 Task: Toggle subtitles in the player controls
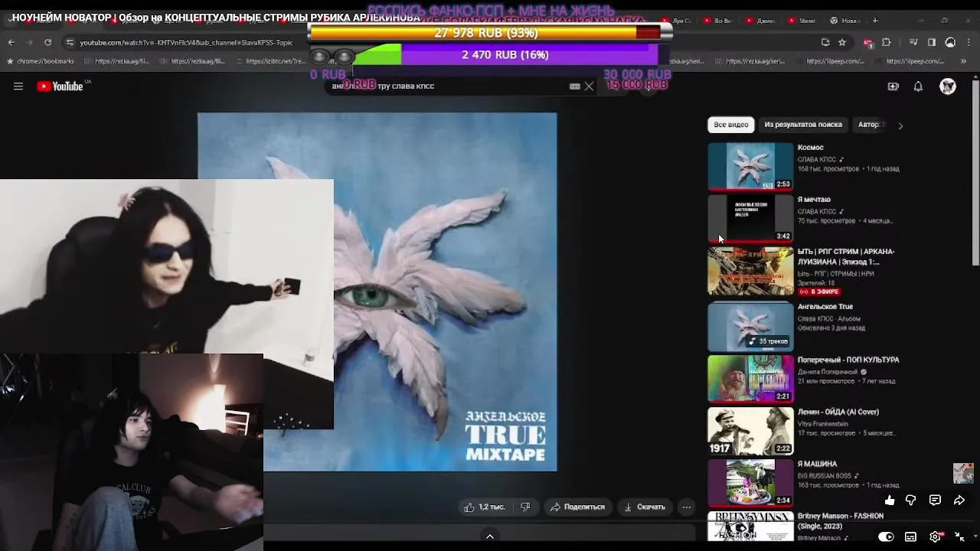(910, 536)
